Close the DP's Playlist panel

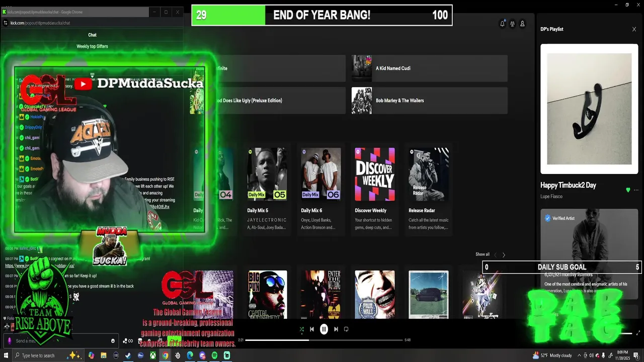pos(634,29)
